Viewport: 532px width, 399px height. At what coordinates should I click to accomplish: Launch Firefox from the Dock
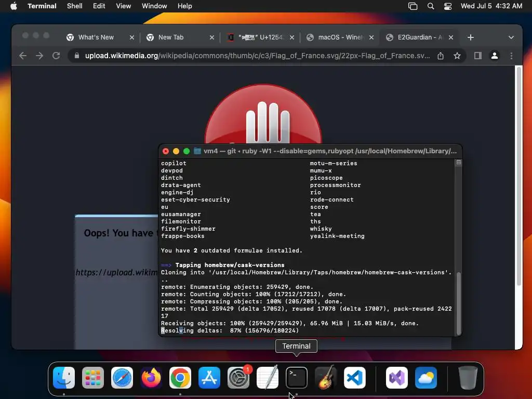coord(151,378)
